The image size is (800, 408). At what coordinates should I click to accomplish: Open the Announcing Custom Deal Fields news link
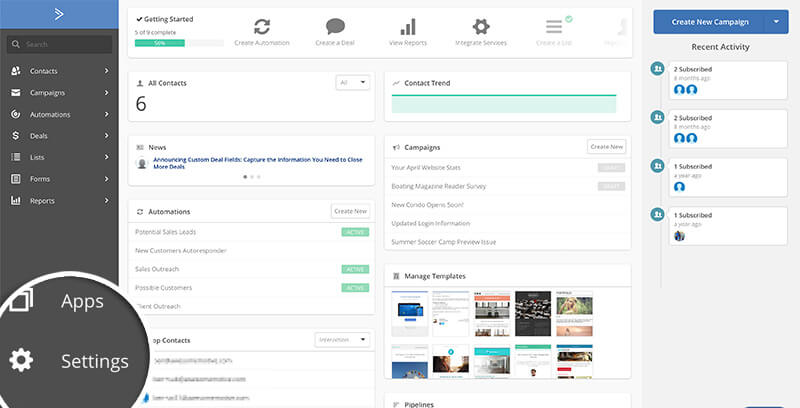click(x=258, y=163)
